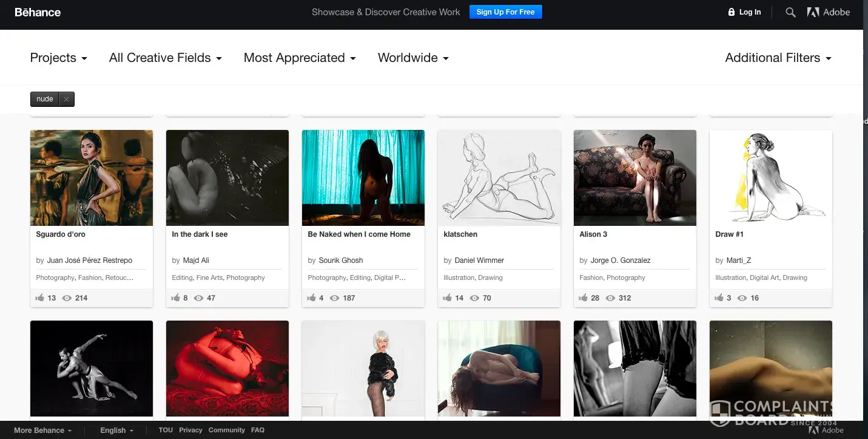Click Log In link

coord(750,12)
